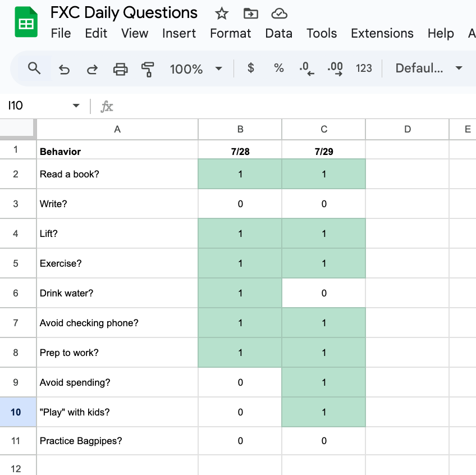
Task: Open the File menu
Action: 61,33
